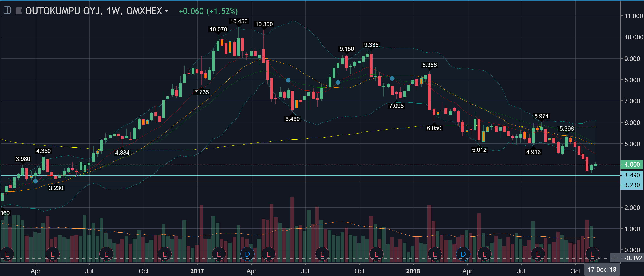
Task: Click the gray flag icon beside the symbol name
Action: click(19, 10)
